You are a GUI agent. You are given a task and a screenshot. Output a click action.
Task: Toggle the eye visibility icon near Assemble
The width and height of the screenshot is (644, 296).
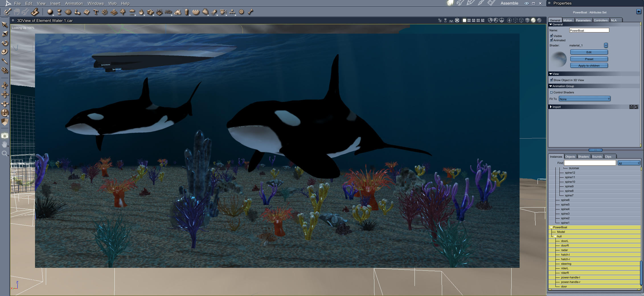(527, 3)
